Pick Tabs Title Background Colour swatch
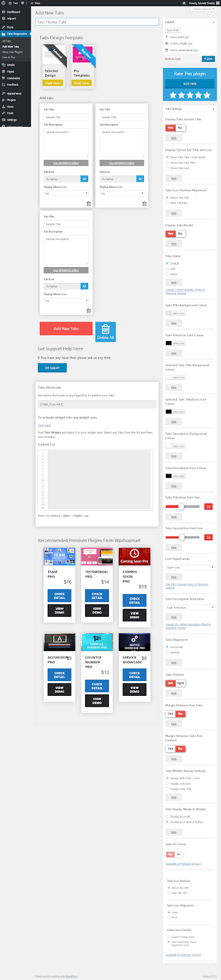The height and width of the screenshot is (980, 221). [x=175, y=313]
